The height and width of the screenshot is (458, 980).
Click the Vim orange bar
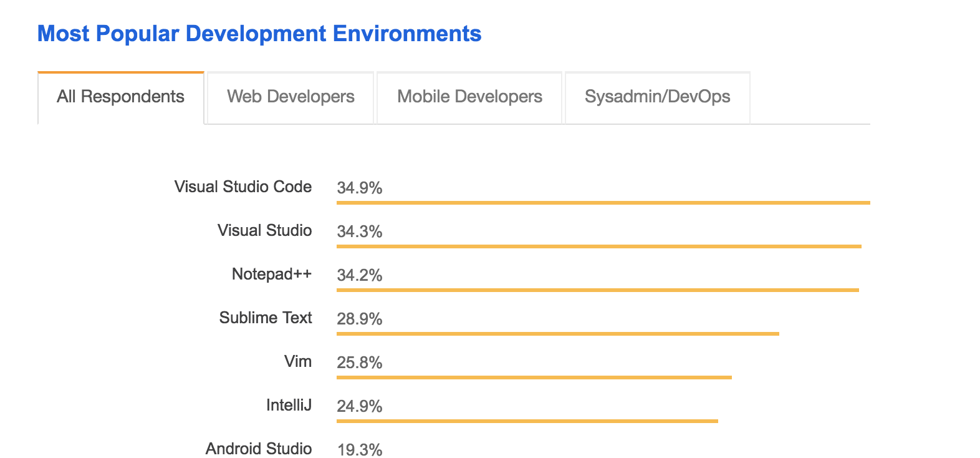[x=534, y=378]
